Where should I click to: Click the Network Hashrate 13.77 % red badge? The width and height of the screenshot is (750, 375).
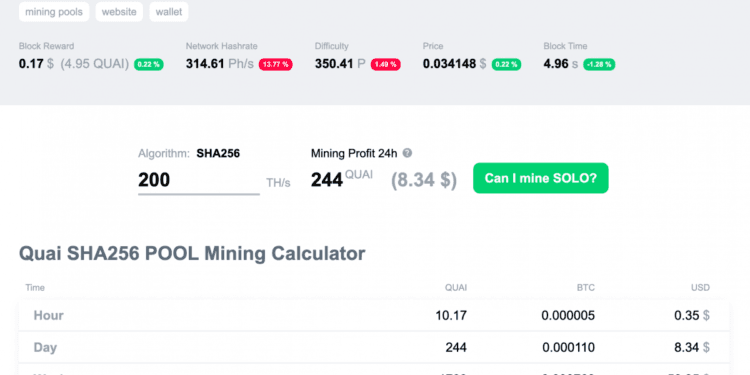[276, 64]
